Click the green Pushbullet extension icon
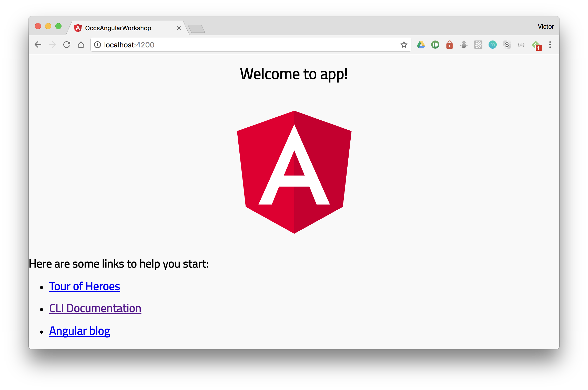 435,45
